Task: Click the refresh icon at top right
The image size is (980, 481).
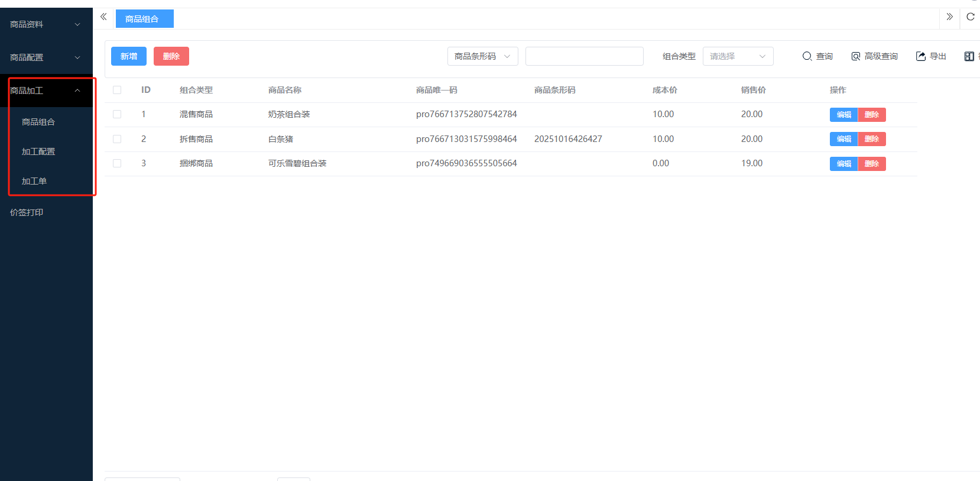Action: (970, 17)
